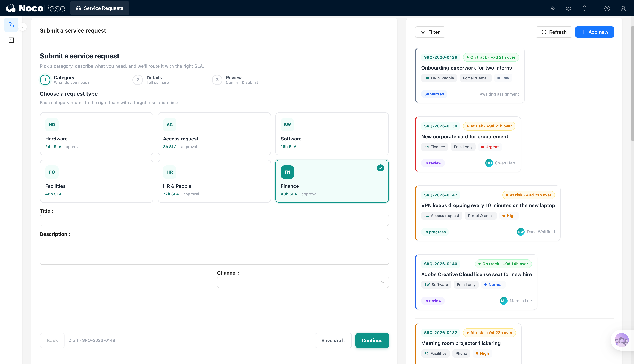Click the ML avatar for Marcus Lee
Viewport: 634px width, 364px height.
pos(504,301)
